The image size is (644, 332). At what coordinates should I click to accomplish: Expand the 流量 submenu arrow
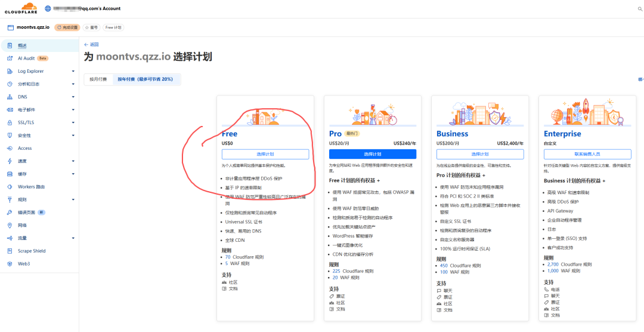[73, 238]
